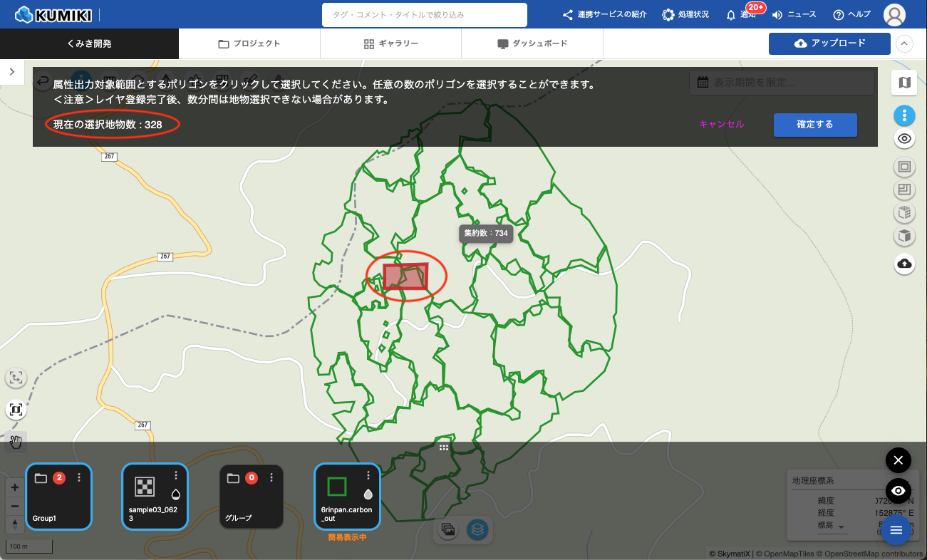Open the basemap selector map icon
The height and width of the screenshot is (560, 927).
[x=904, y=83]
